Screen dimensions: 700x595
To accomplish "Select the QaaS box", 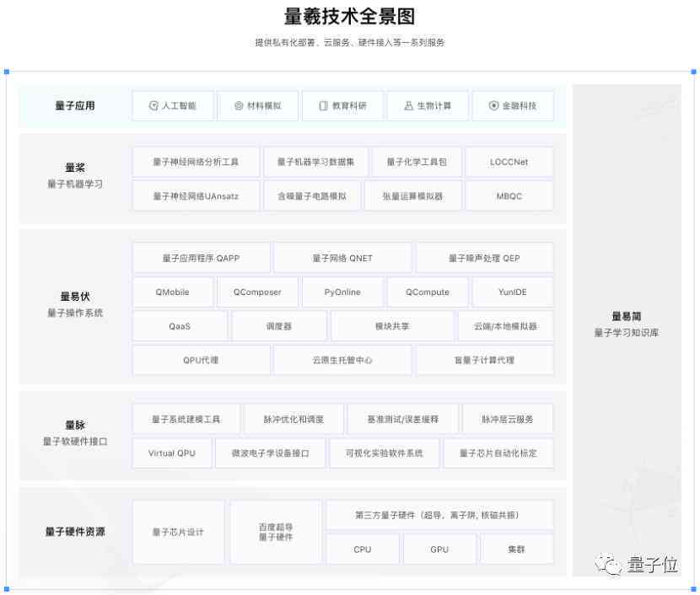I will [180, 326].
